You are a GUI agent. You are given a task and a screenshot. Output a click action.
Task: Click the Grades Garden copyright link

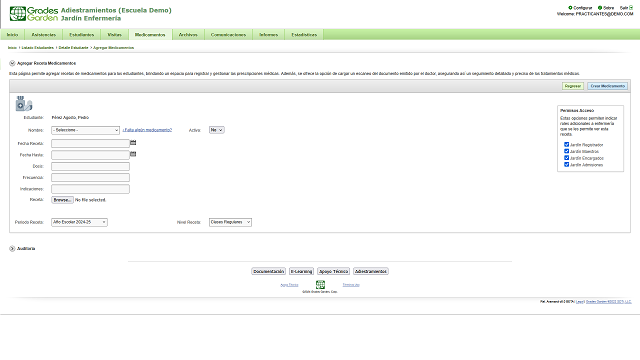(x=609, y=302)
